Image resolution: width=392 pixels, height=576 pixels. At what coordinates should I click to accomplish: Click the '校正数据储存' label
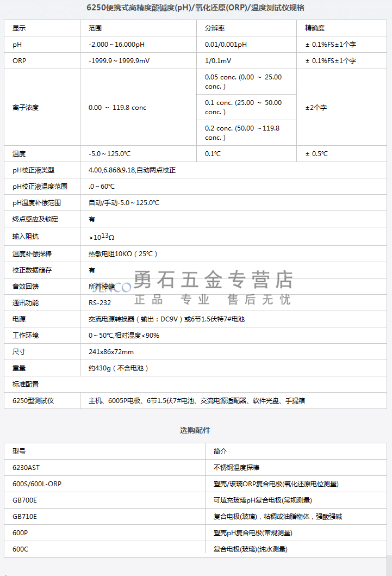pos(32,270)
